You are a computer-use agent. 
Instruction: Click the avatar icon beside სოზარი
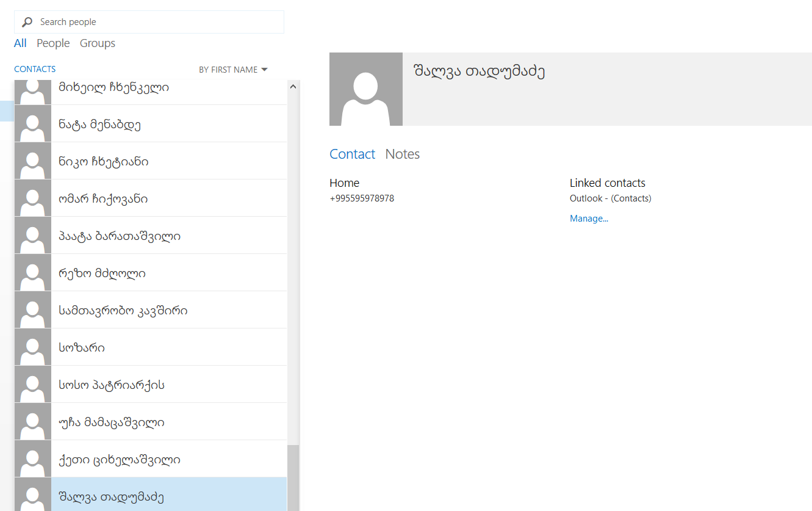pos(32,347)
